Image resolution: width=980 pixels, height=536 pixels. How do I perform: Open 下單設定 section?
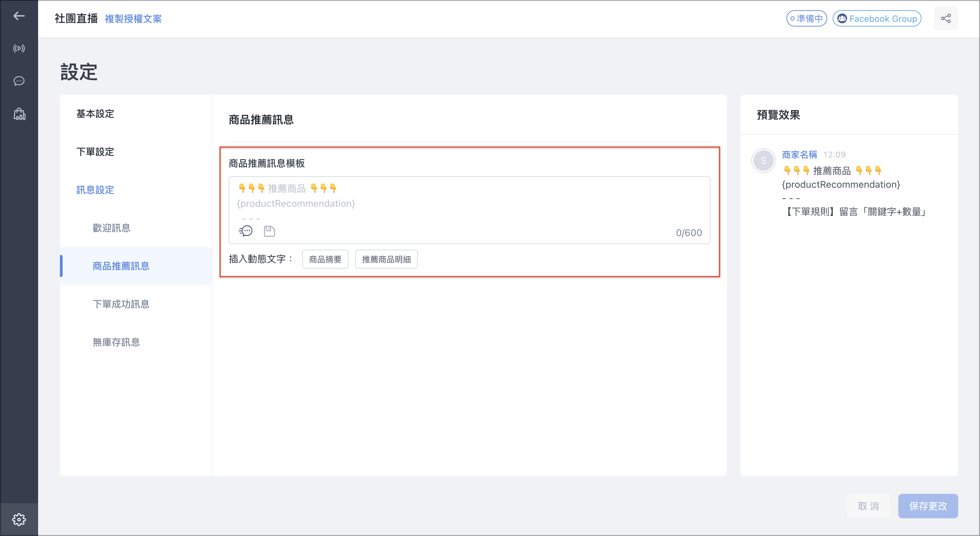click(95, 152)
